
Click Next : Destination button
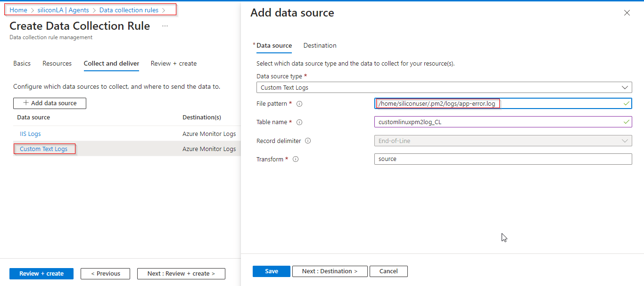pyautogui.click(x=330, y=271)
